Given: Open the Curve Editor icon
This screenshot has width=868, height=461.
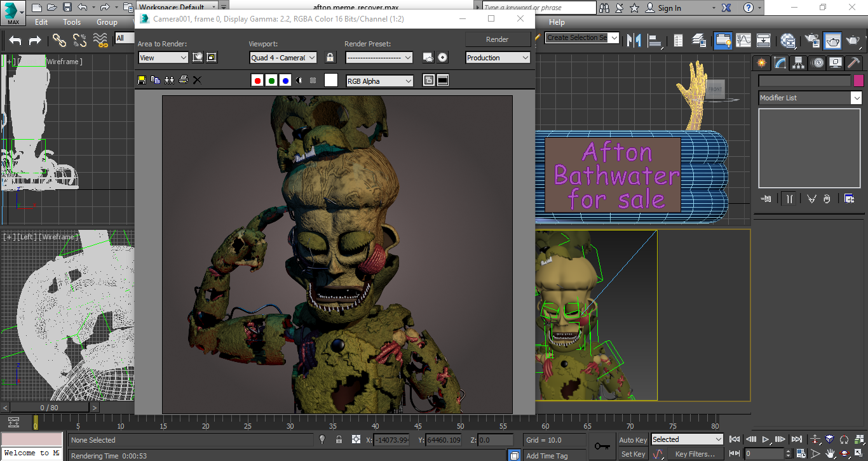Looking at the screenshot, I should [743, 41].
